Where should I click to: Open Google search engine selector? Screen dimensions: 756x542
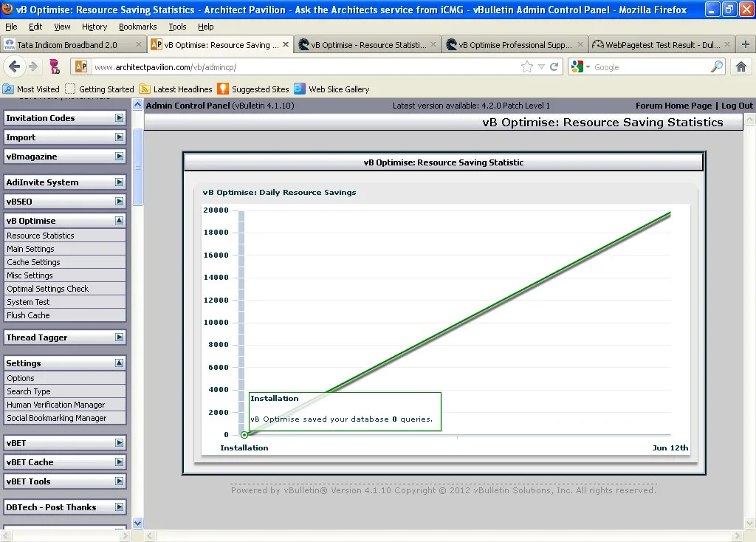580,67
